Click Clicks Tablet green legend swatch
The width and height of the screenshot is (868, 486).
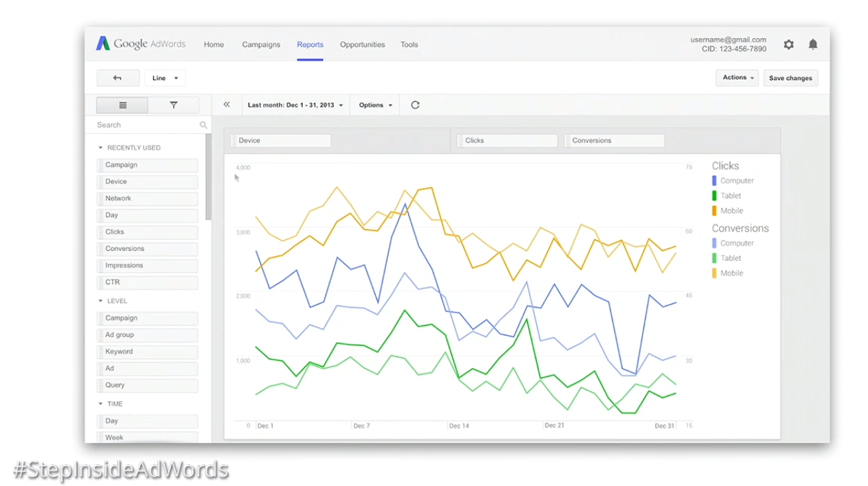(714, 196)
